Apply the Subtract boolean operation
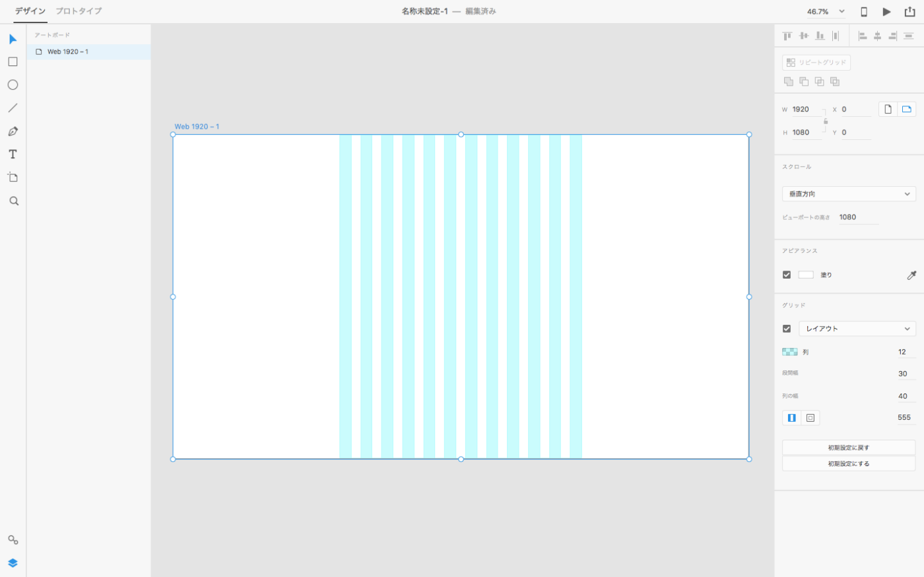The height and width of the screenshot is (577, 924). click(x=804, y=81)
